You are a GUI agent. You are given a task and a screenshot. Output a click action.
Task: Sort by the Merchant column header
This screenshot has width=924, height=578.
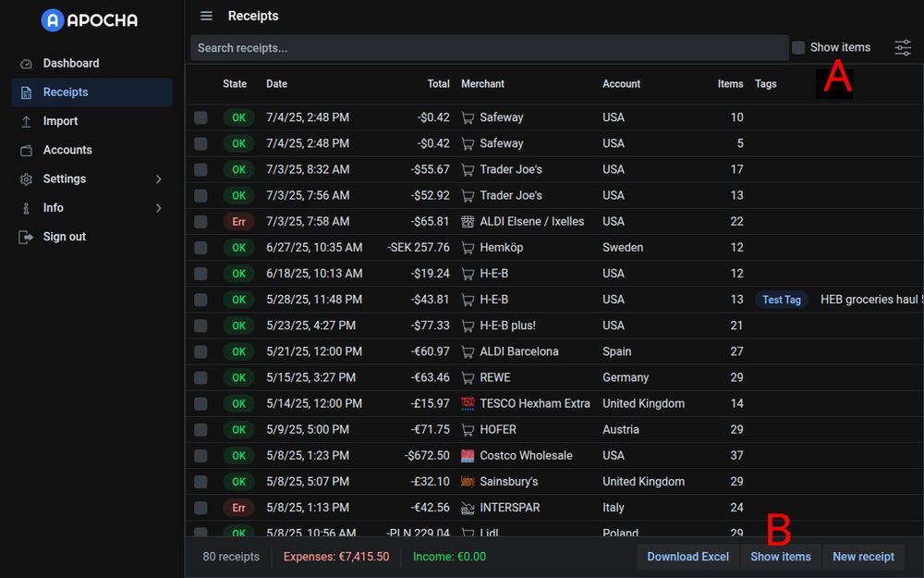(x=482, y=84)
